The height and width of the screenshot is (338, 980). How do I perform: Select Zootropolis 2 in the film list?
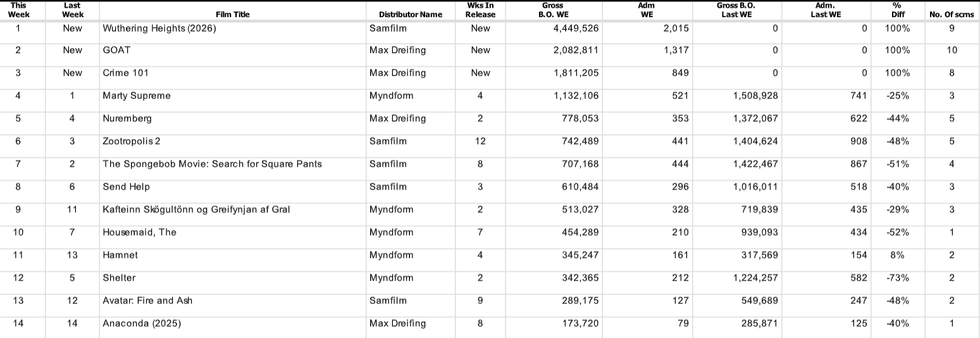132,142
